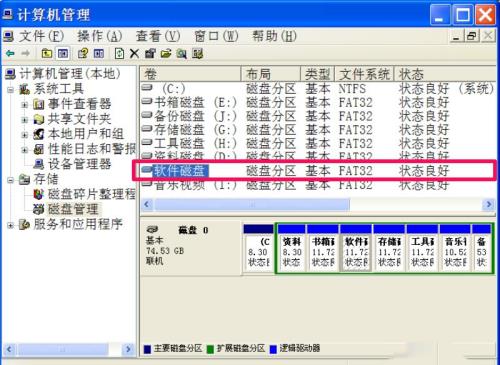Click the Open folder toolbar icon
Viewport: 500px width, 365px height.
tap(166, 53)
